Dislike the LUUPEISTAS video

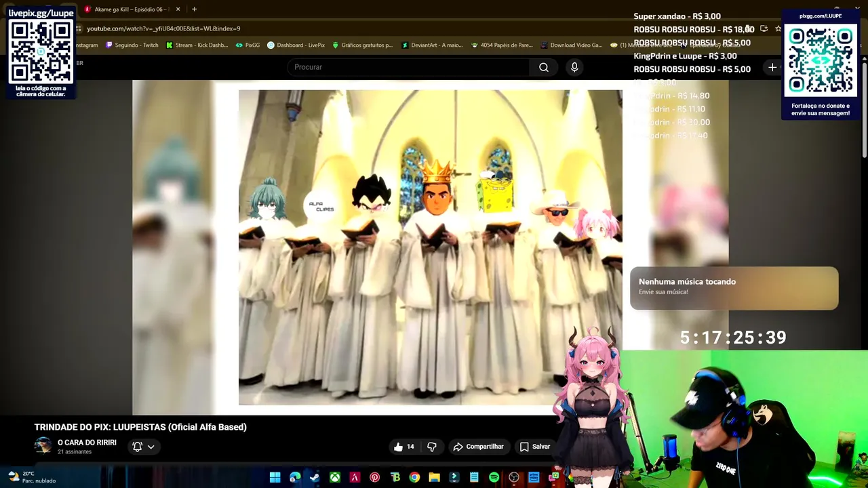click(432, 447)
